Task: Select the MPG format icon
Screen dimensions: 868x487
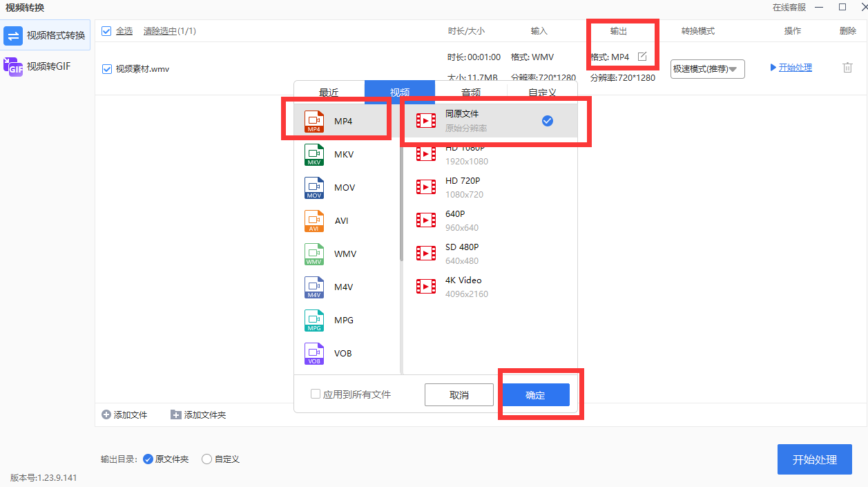Action: 314,320
